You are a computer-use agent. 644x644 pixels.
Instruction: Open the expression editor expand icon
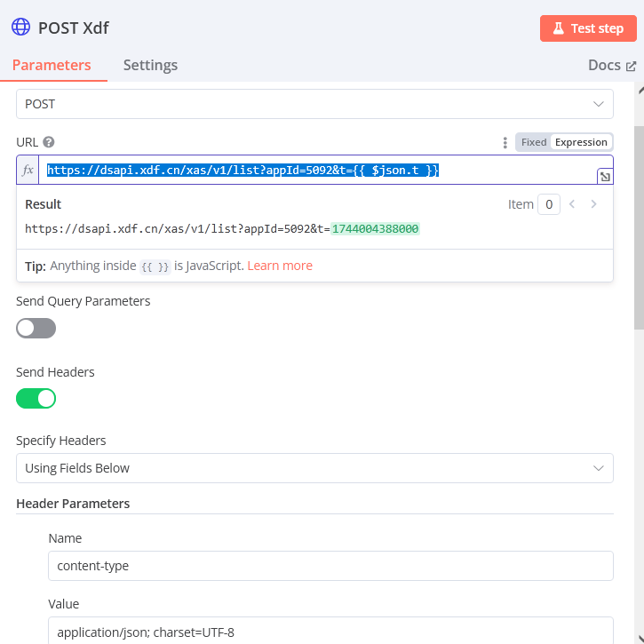pyautogui.click(x=605, y=177)
